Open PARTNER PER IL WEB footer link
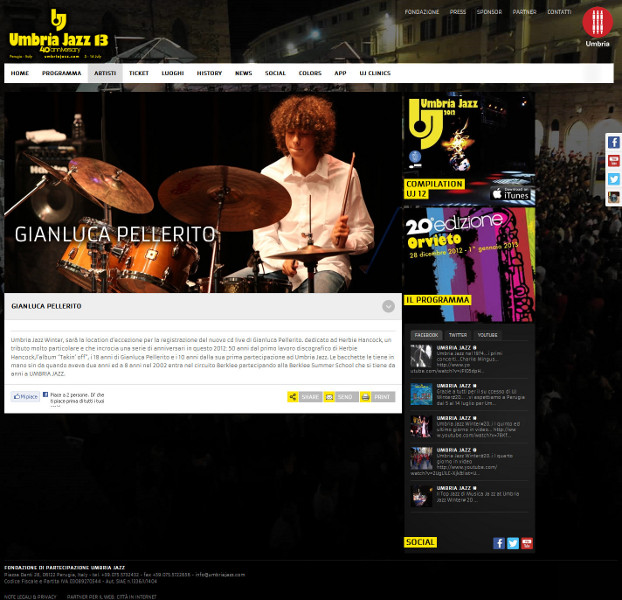The height and width of the screenshot is (600, 622). click(x=111, y=597)
